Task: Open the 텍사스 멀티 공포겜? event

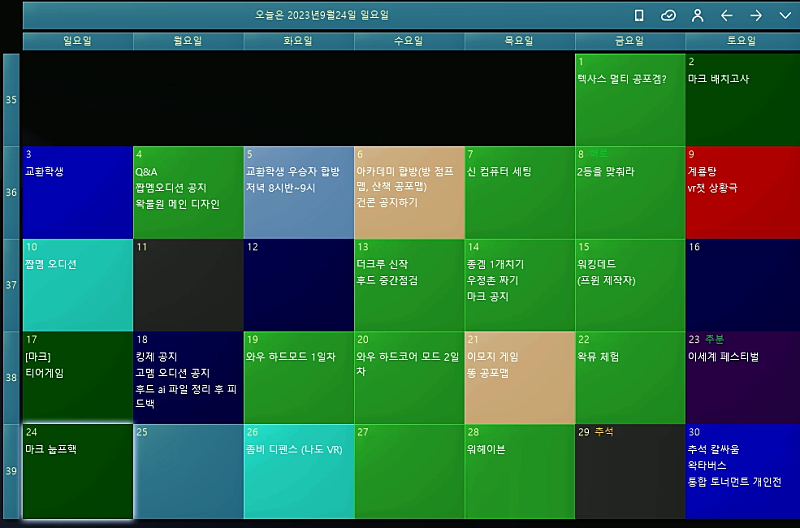Action: tap(622, 79)
